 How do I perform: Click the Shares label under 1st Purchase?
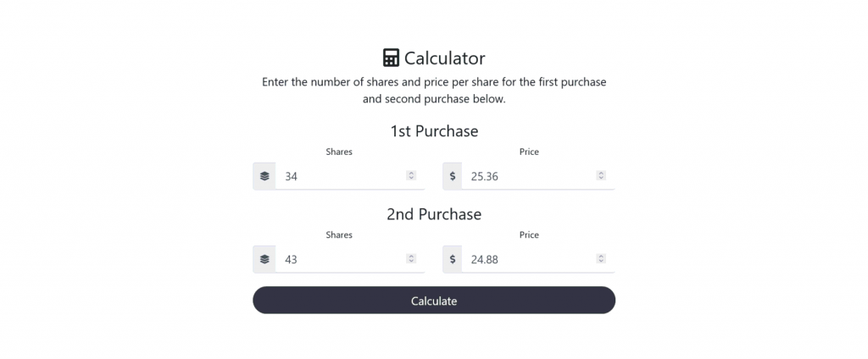(339, 152)
